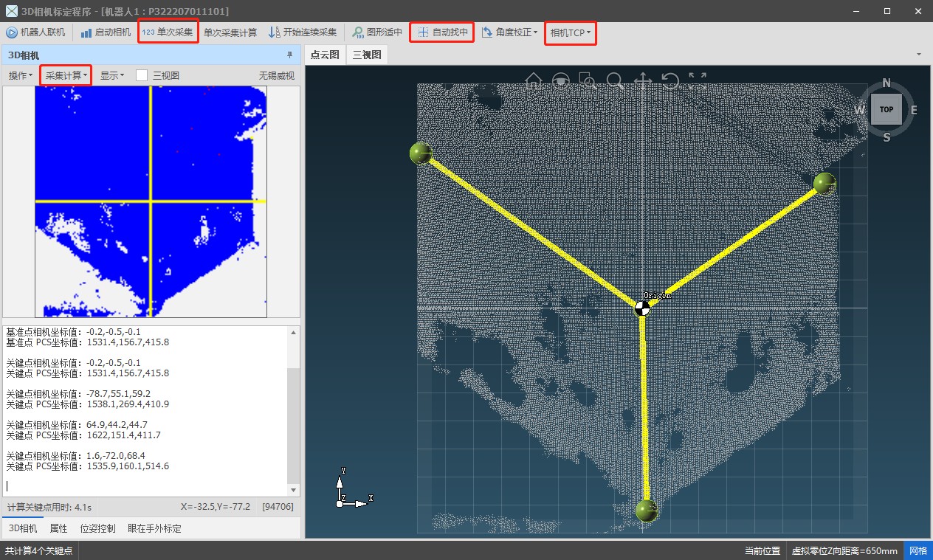The width and height of the screenshot is (933, 560).
Task: Open the 角度校正 dropdown
Action: [x=509, y=32]
